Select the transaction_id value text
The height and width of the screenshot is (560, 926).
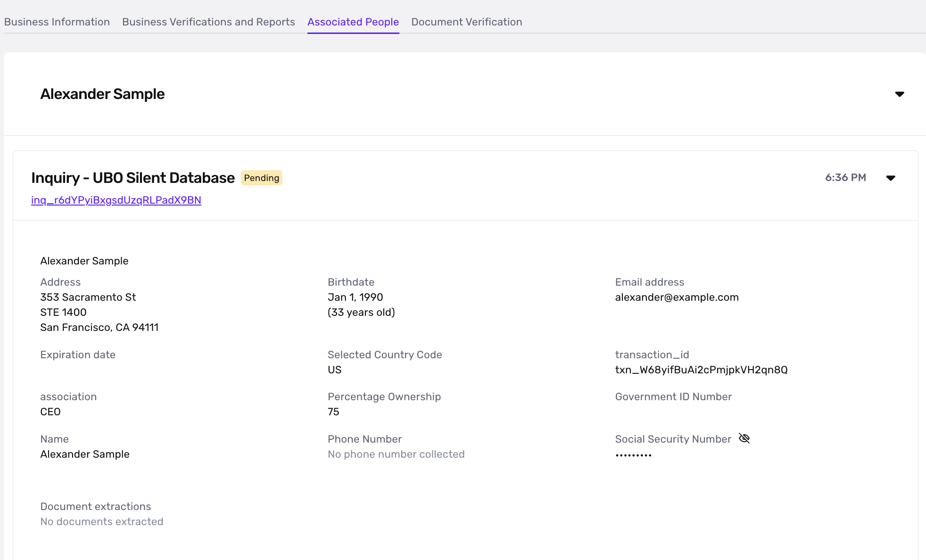[x=701, y=370]
